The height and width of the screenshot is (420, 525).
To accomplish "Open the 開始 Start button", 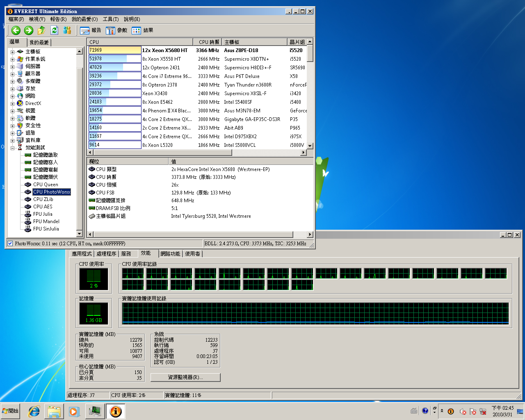I will 11,411.
